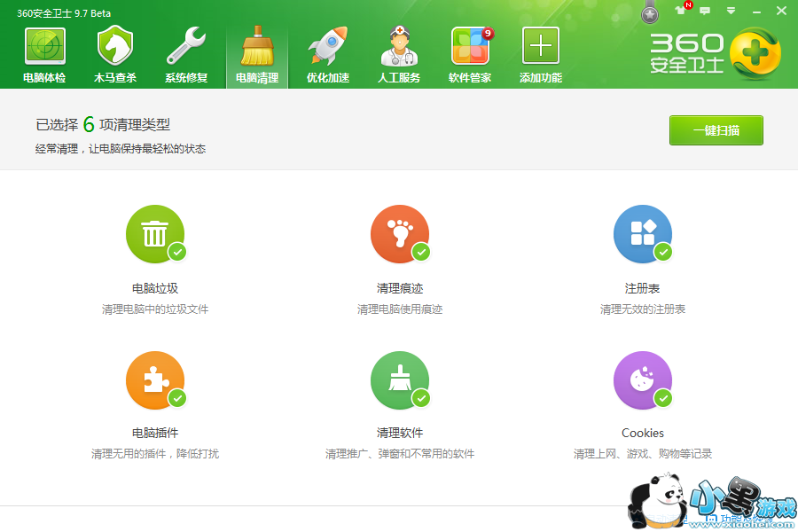Minimize the 360安全卫士 window
This screenshot has width=798, height=532.
point(757,12)
